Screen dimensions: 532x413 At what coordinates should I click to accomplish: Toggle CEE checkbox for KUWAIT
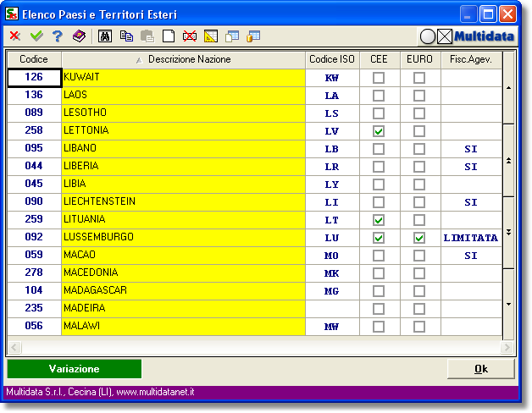379,78
